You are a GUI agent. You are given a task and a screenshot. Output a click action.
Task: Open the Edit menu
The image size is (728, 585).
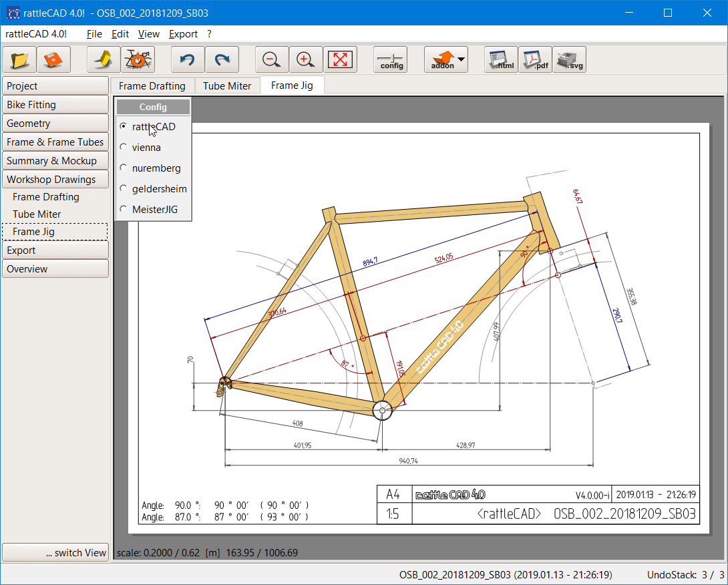click(x=120, y=34)
